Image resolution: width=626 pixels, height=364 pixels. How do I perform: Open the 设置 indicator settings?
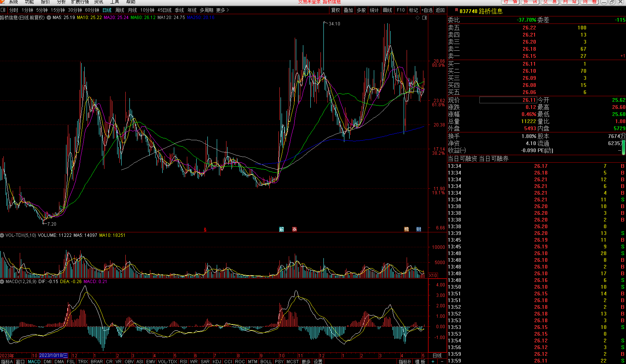tap(318, 361)
